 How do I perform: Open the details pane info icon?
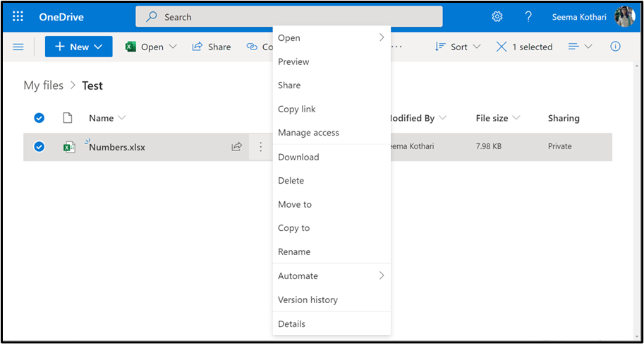[x=615, y=47]
